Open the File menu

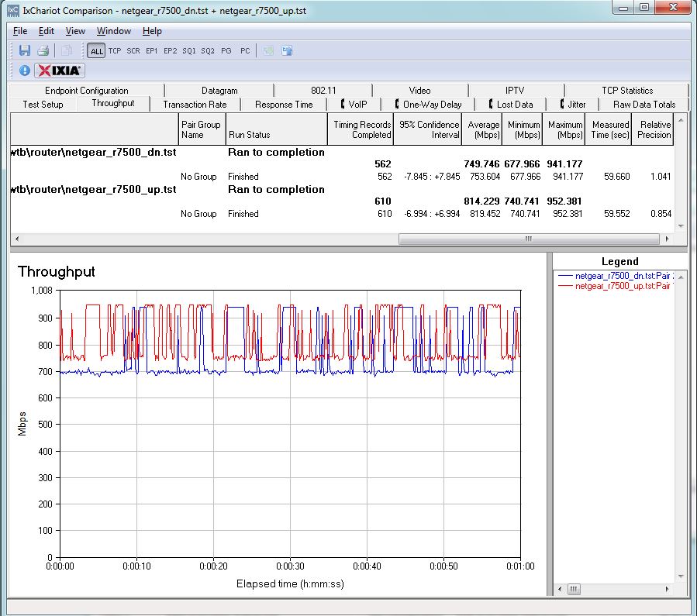(x=20, y=31)
